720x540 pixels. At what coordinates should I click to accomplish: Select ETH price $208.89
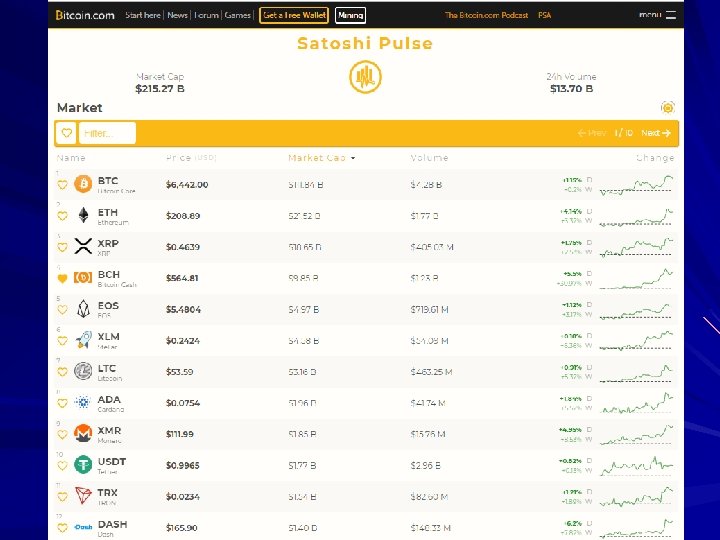183,216
